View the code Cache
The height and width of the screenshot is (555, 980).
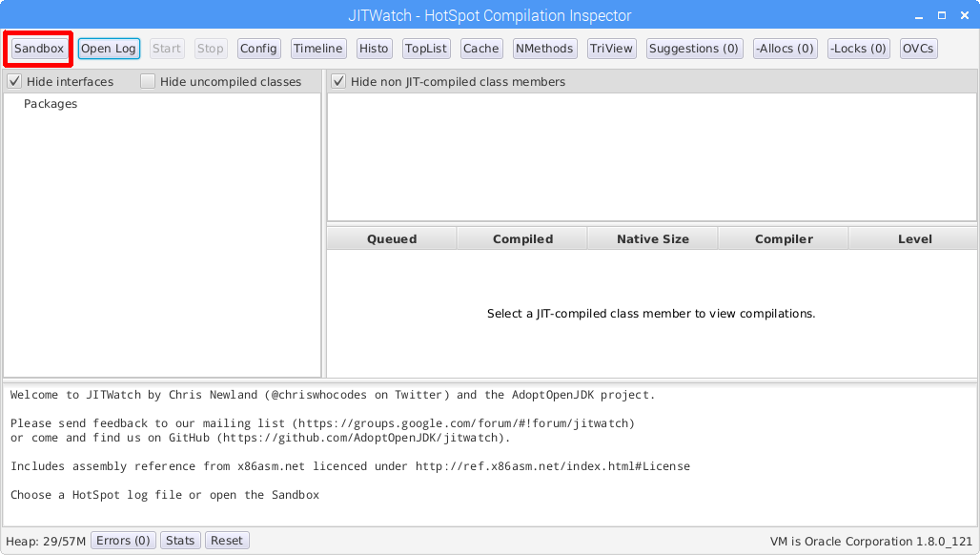[480, 49]
